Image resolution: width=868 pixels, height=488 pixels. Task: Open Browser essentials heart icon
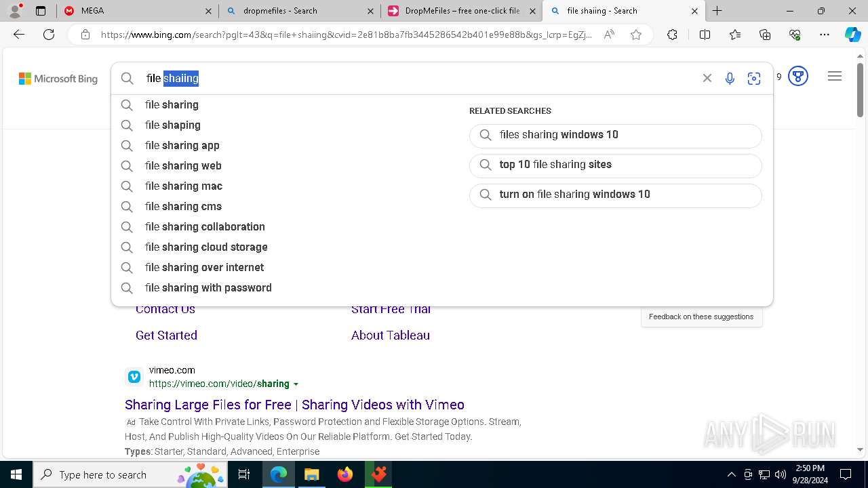[795, 35]
